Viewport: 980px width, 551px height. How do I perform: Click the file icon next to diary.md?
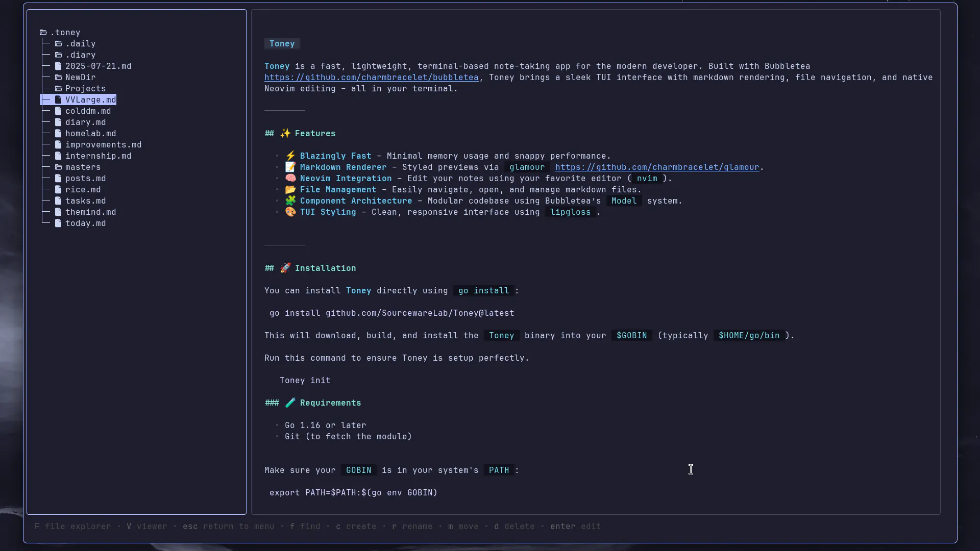point(58,122)
